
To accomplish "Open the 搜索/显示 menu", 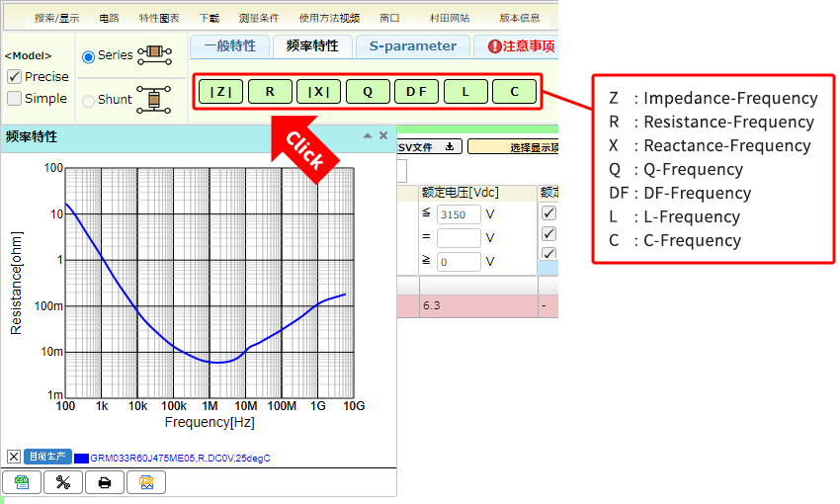I will point(56,18).
